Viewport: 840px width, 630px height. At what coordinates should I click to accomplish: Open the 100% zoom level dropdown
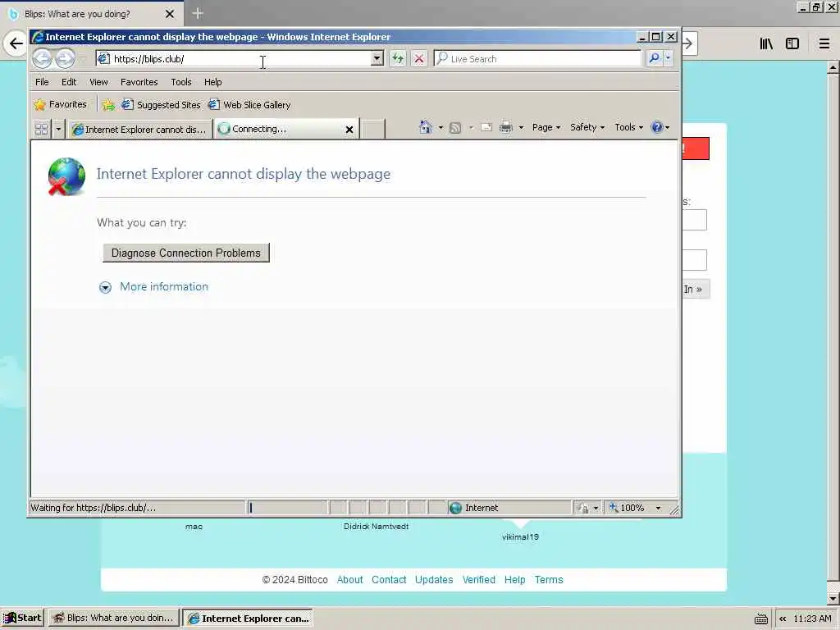(659, 508)
